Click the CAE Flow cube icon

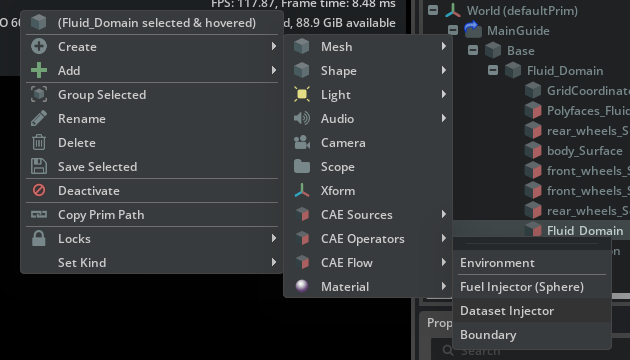pos(302,263)
